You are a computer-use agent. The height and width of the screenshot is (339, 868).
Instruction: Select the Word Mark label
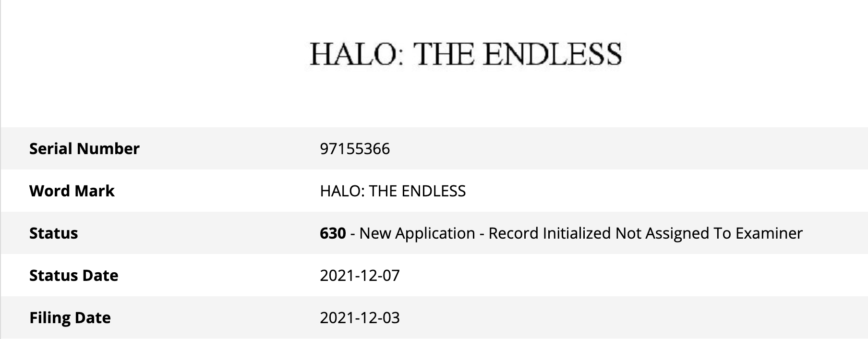[x=72, y=191]
